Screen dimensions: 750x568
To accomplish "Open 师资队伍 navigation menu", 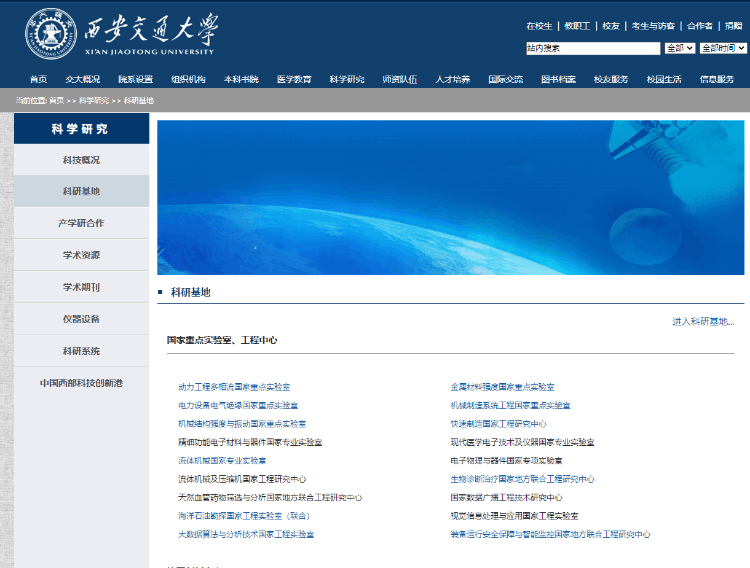I will pos(399,79).
